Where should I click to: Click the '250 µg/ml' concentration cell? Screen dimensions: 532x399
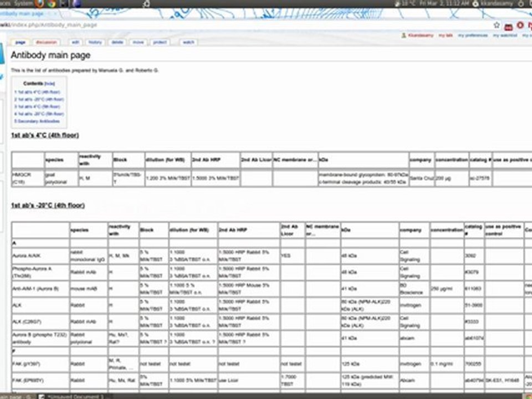point(447,289)
